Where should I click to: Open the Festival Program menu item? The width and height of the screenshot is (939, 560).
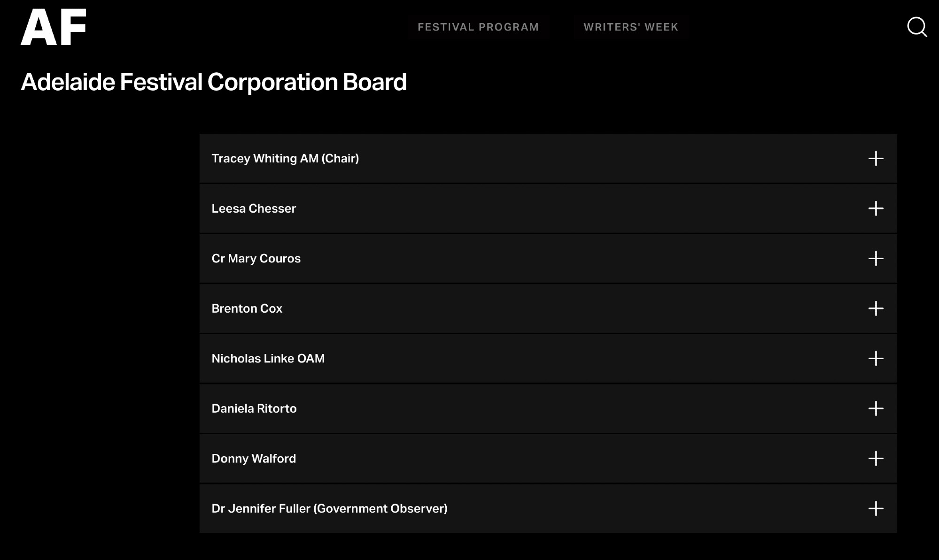478,27
